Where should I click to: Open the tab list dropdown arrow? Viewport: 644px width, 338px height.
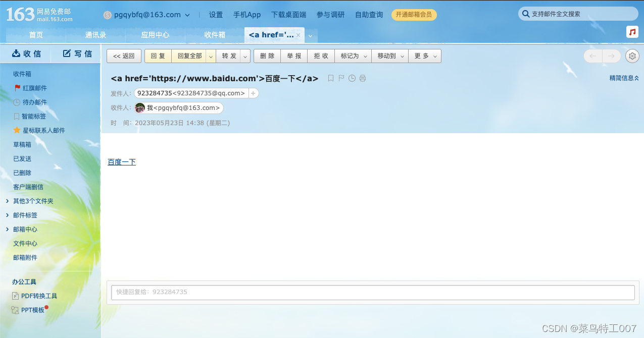(310, 35)
